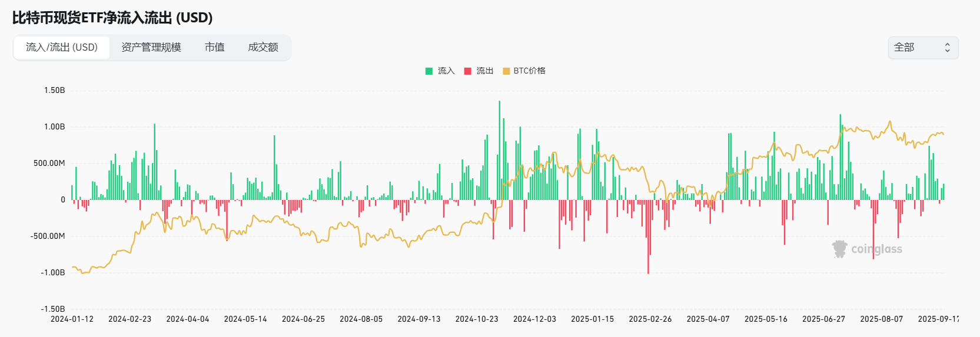Image resolution: width=980 pixels, height=337 pixels.
Task: Click the yellow BTC价格 legend square
Action: [x=506, y=71]
